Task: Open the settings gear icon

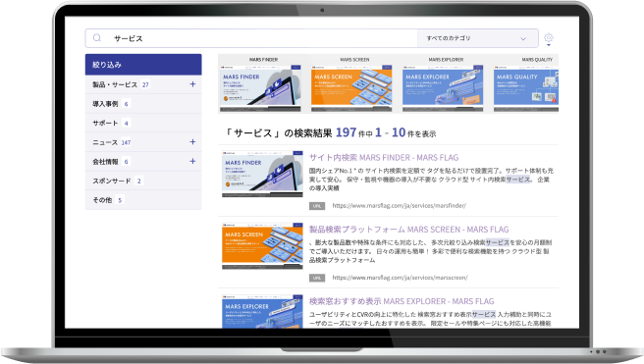Action: pos(549,38)
